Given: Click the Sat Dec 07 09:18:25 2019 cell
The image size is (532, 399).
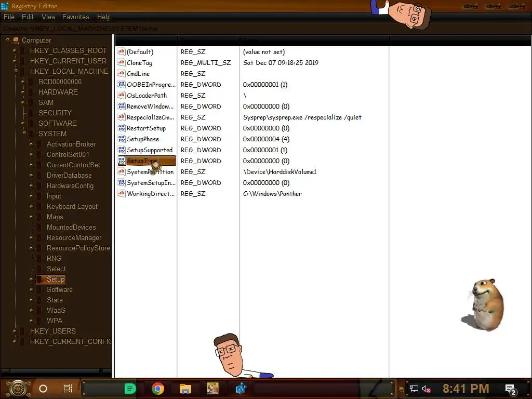Looking at the screenshot, I should tap(281, 63).
